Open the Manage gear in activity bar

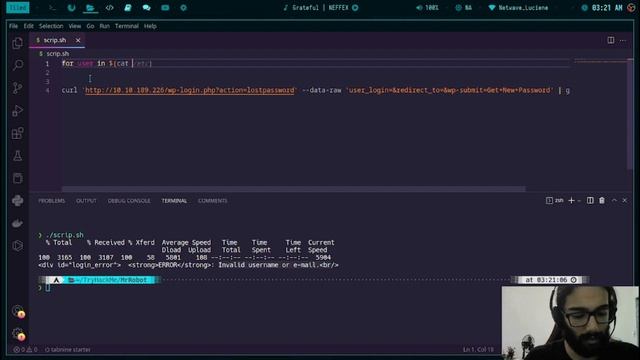[x=18, y=334]
